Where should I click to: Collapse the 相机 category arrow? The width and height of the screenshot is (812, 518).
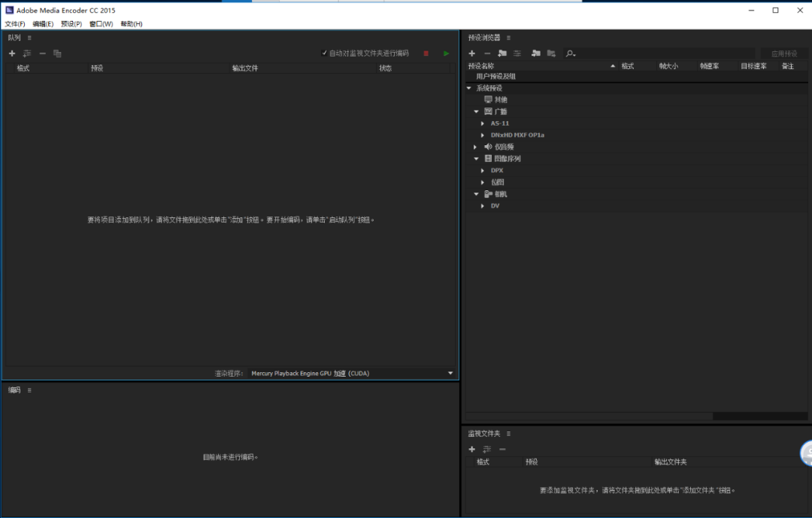477,194
